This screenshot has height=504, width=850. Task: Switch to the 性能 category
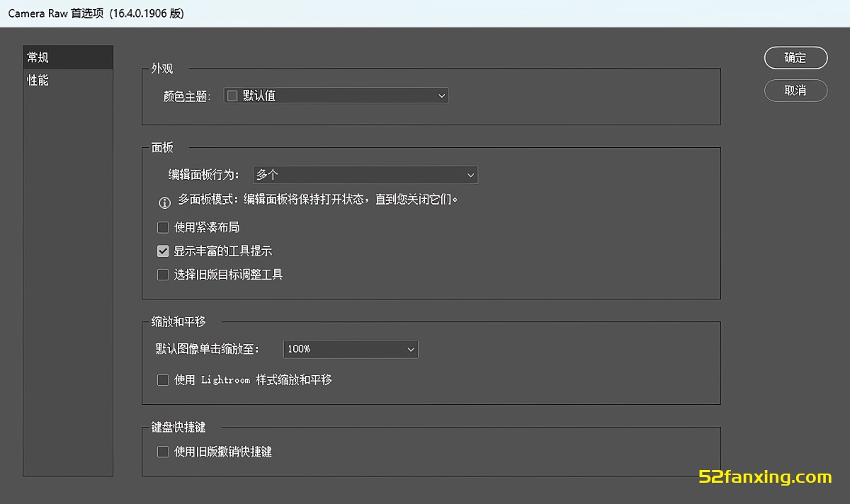point(68,80)
